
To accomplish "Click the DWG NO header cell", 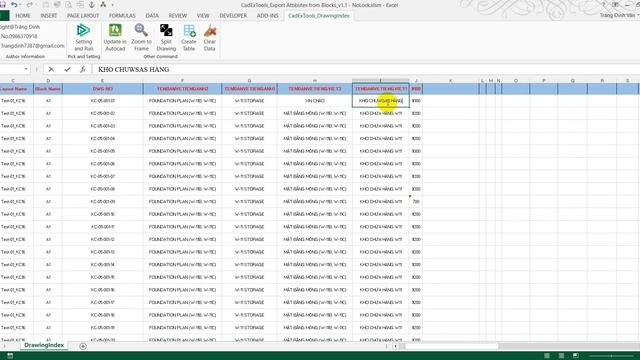I will [x=103, y=89].
